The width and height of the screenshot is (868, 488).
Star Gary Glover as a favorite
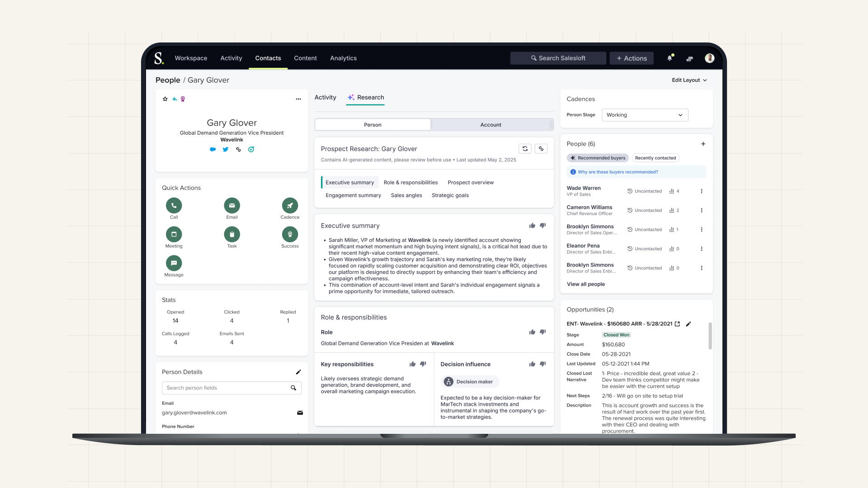(165, 99)
